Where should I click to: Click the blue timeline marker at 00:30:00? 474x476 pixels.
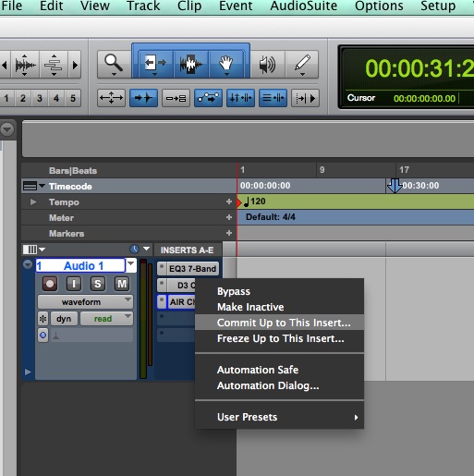395,186
